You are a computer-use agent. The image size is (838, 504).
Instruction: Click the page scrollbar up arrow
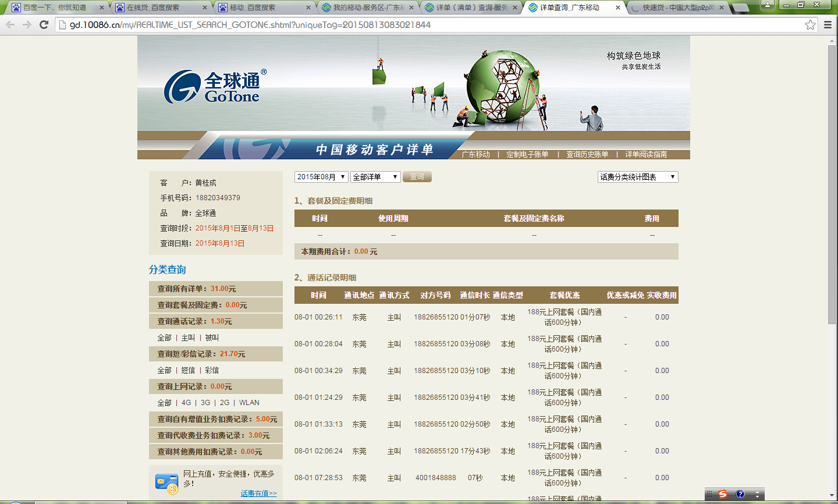point(832,40)
